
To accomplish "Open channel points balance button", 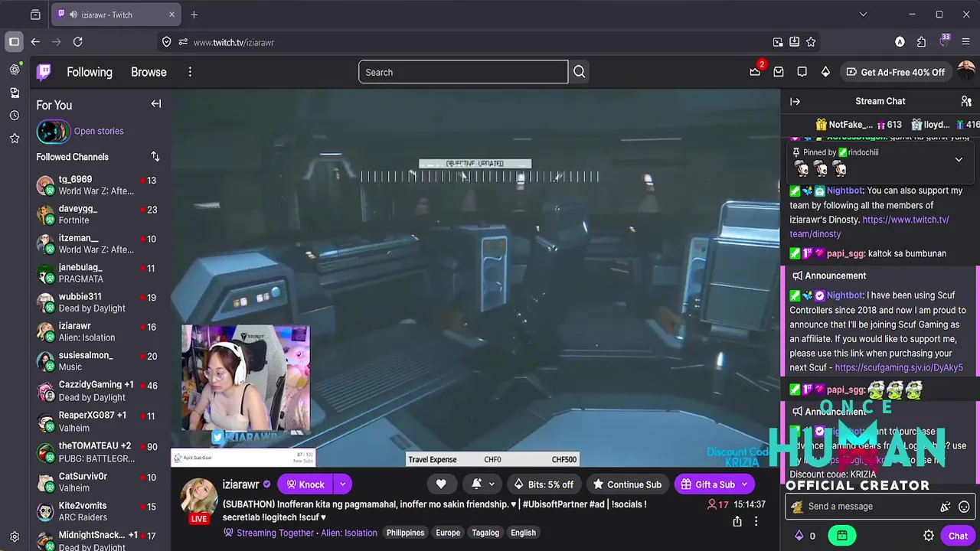I will click(805, 536).
